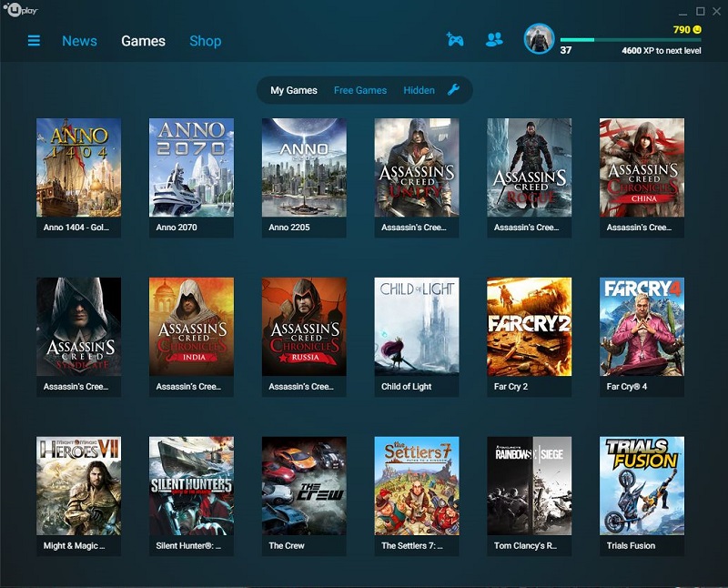Select the Games tab
The image size is (728, 588).
coord(143,41)
